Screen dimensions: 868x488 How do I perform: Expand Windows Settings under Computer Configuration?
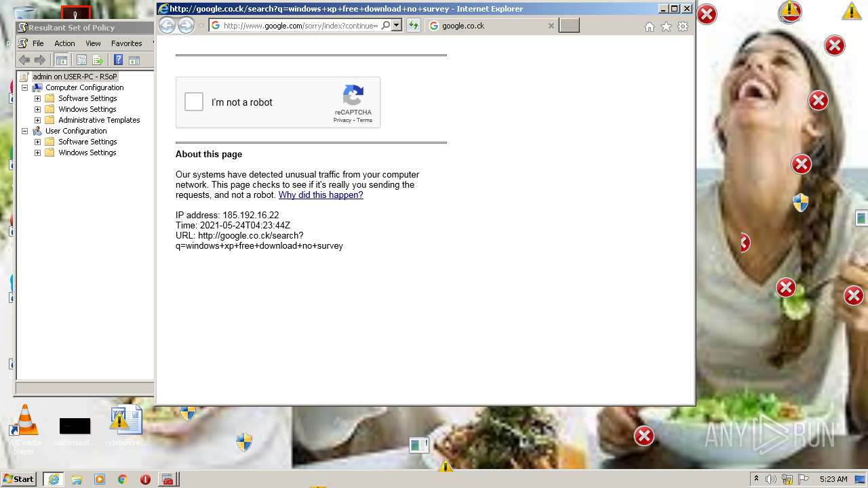click(x=37, y=109)
